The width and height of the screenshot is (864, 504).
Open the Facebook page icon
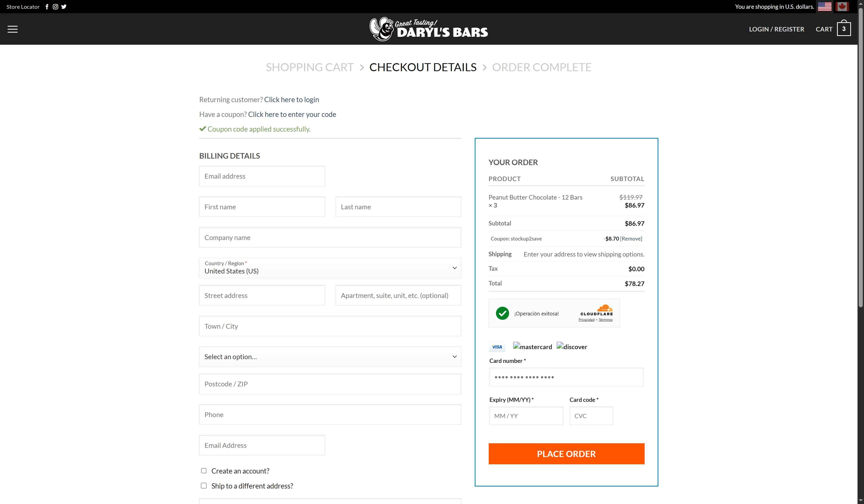click(x=47, y=6)
